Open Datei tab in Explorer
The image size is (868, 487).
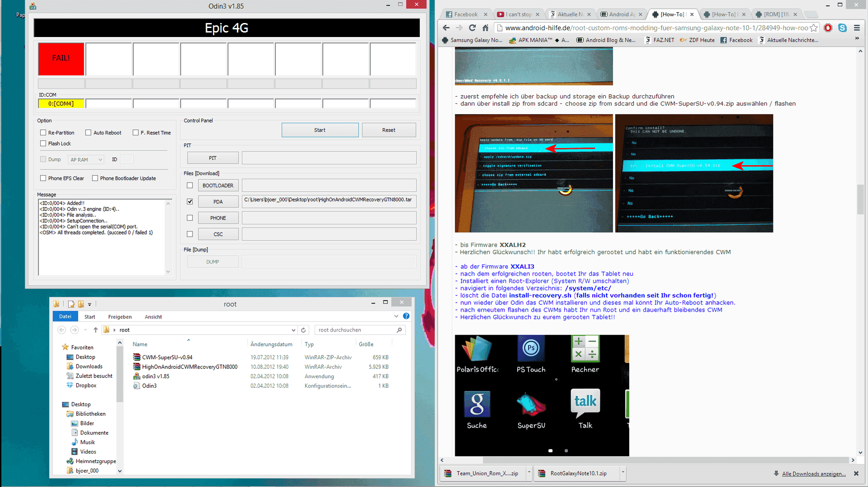66,317
